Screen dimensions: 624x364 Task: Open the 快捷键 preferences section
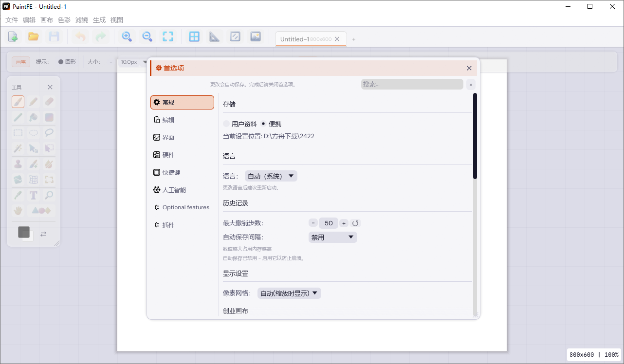tap(182, 173)
